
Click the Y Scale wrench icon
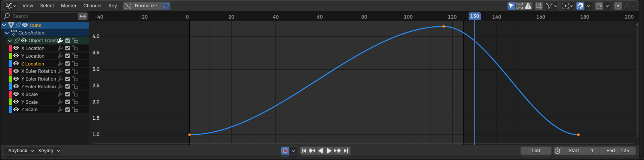click(x=60, y=102)
